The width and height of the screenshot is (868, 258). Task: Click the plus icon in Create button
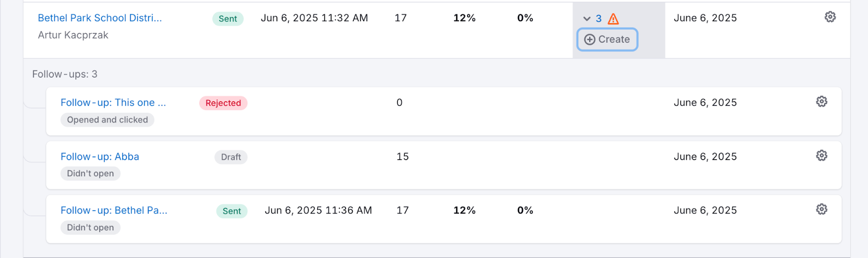(590, 40)
